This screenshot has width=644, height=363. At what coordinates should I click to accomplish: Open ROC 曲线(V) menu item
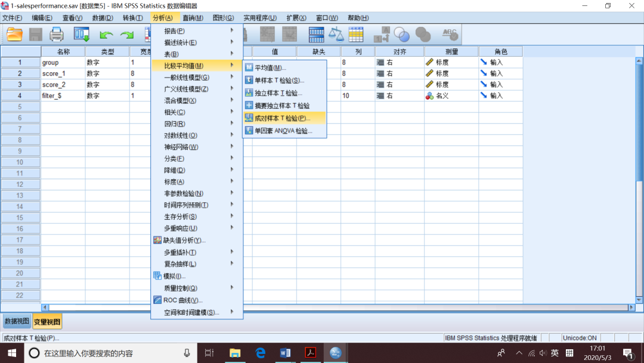point(197,300)
